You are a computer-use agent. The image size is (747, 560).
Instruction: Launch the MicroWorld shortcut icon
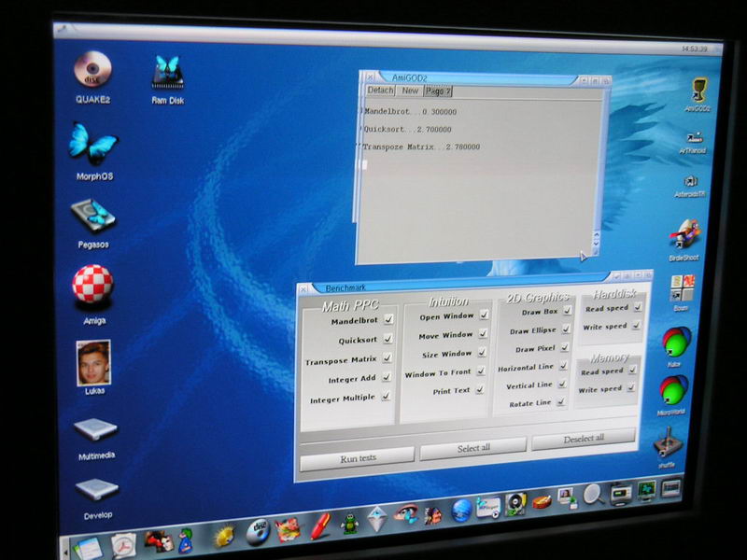673,391
